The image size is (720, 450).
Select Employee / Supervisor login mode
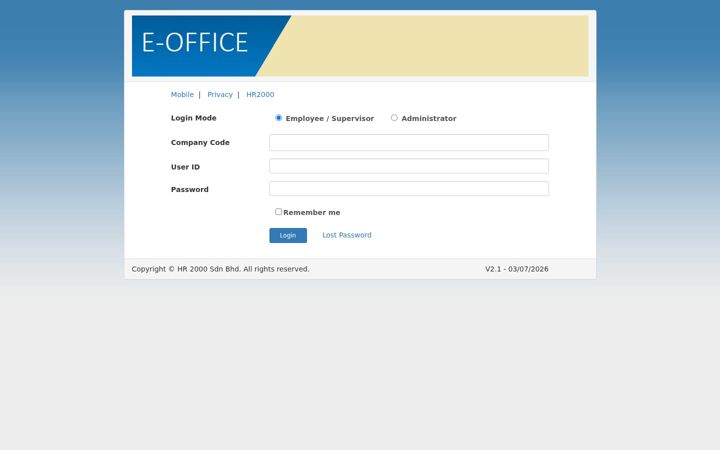[278, 118]
